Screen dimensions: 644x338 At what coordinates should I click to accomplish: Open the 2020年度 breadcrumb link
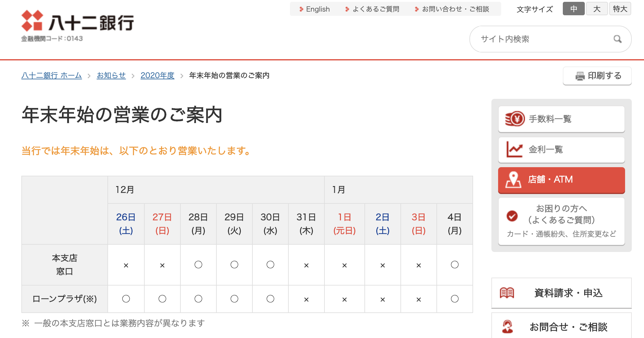(157, 75)
